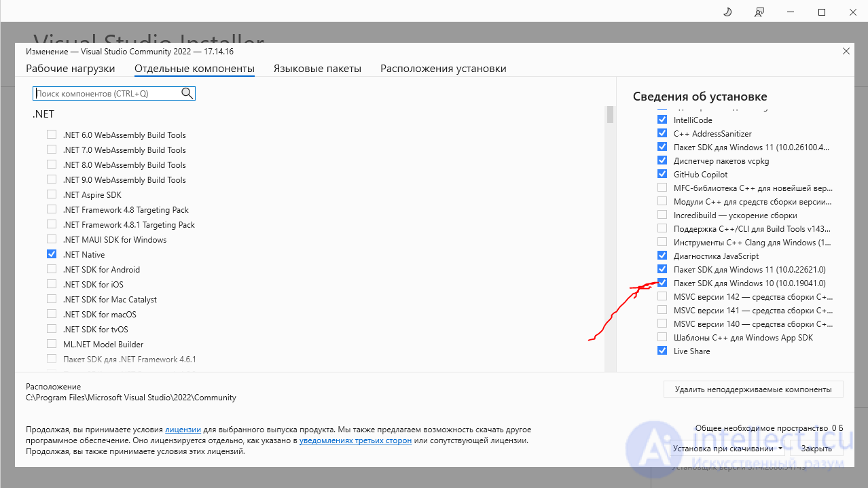
Task: Open Языковые пакеты tab
Action: click(317, 69)
